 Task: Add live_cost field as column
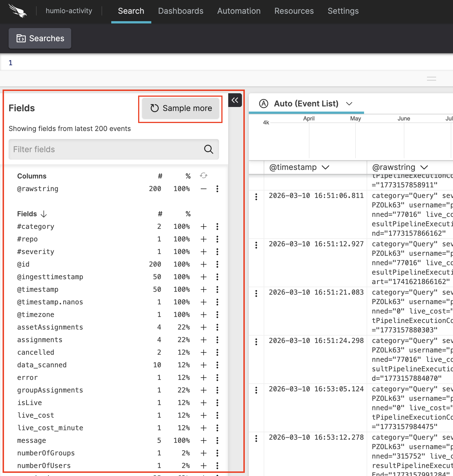[204, 415]
